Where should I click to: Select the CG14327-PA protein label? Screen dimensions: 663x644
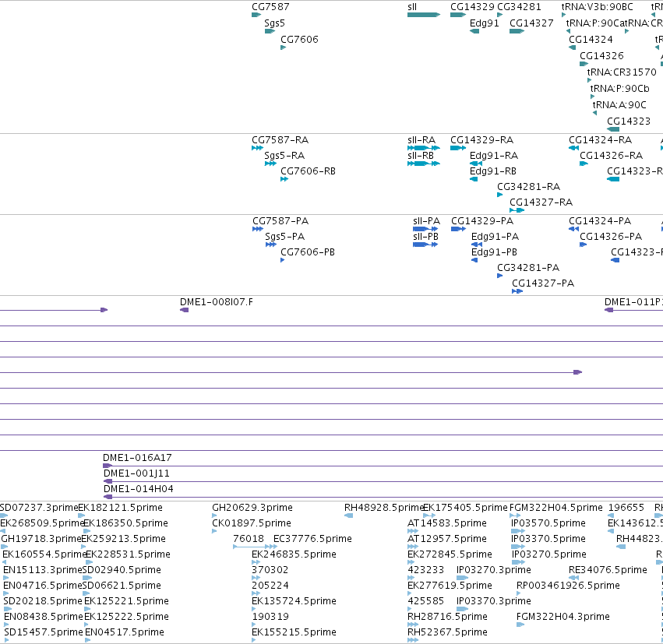pyautogui.click(x=543, y=283)
